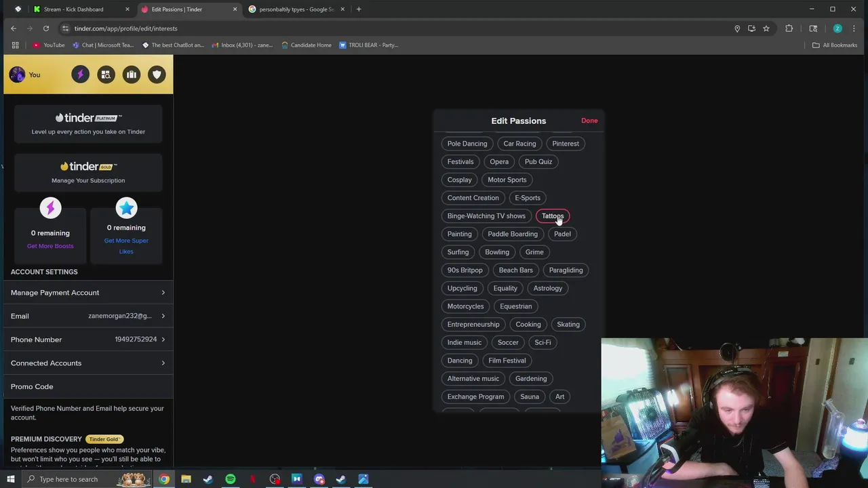Expand the Connected Accounts row
The image size is (868, 488).
pos(88,363)
